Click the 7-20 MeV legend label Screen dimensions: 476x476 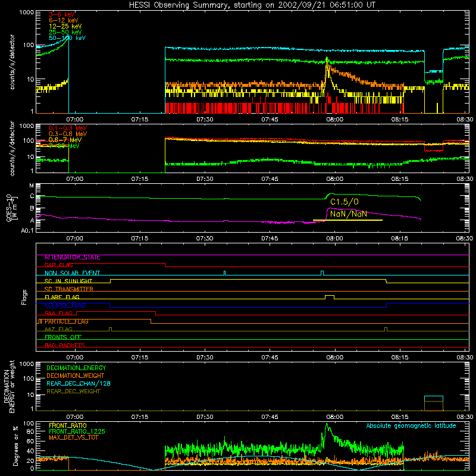tap(64, 146)
